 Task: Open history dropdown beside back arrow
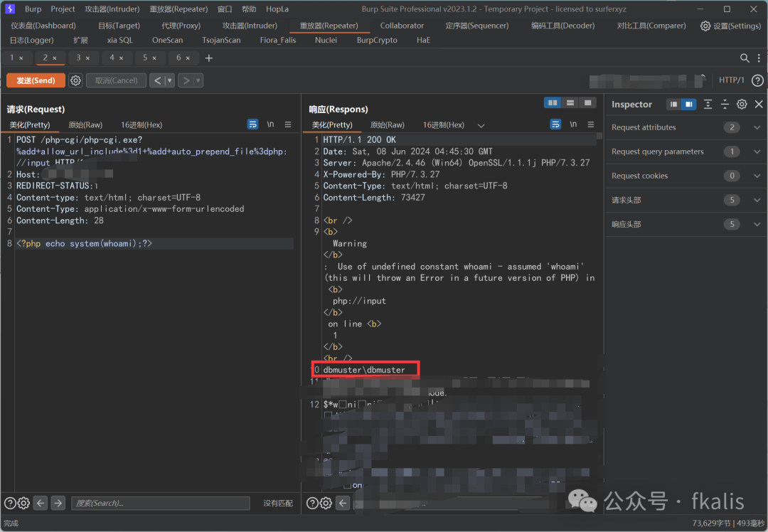pos(169,80)
